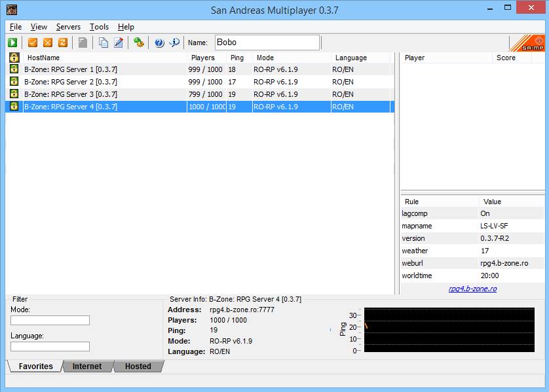Click the Player column header
Viewport: 549px width, 392px height.
pyautogui.click(x=446, y=58)
